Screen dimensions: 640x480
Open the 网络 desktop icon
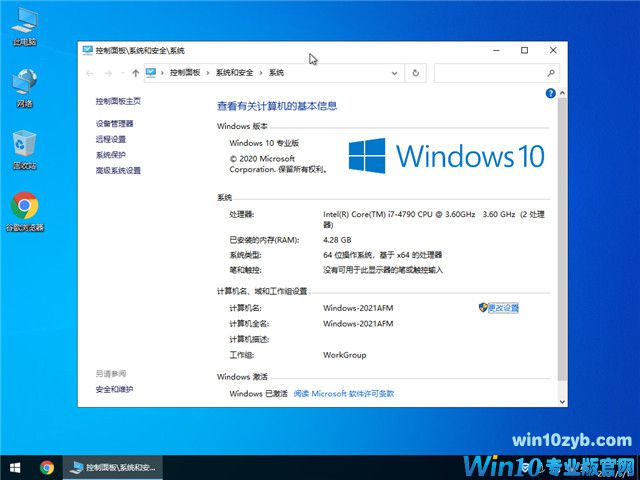point(24,88)
